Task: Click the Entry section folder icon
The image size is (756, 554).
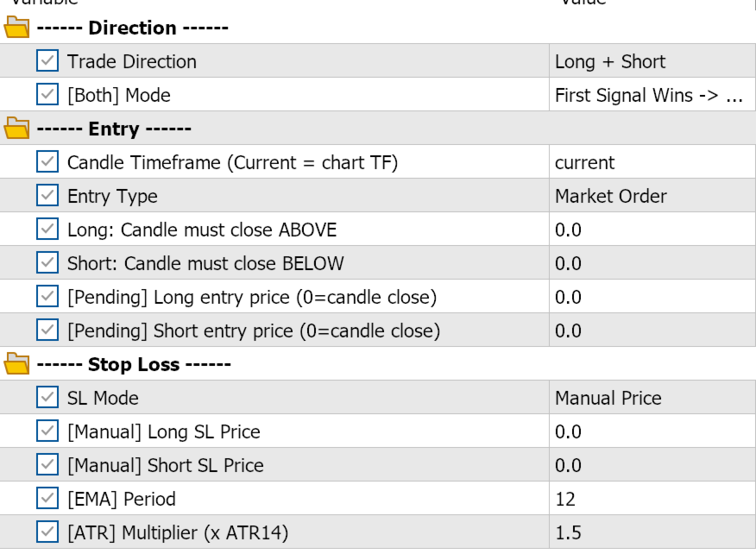Action: pyautogui.click(x=16, y=129)
